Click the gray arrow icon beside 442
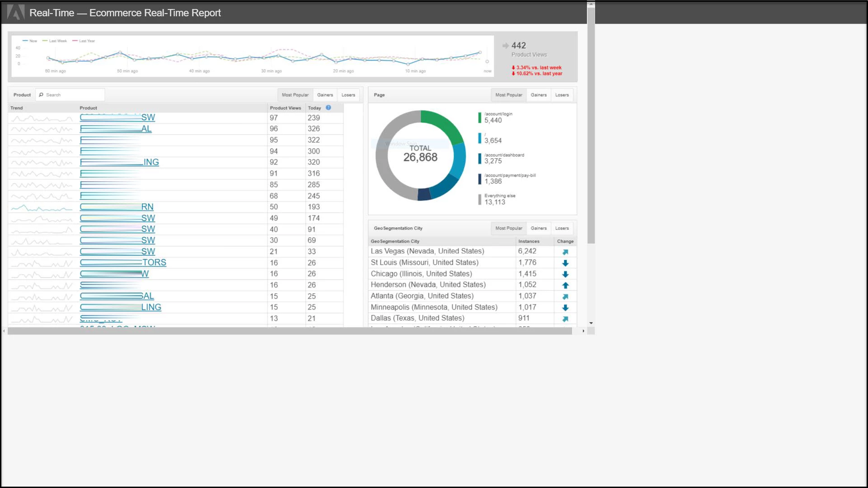This screenshot has width=868, height=488. tap(505, 46)
